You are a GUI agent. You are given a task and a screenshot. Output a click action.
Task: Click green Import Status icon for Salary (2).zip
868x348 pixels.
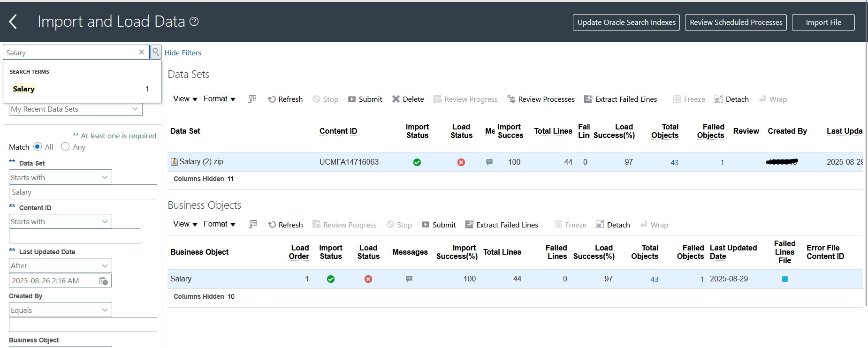tap(417, 162)
